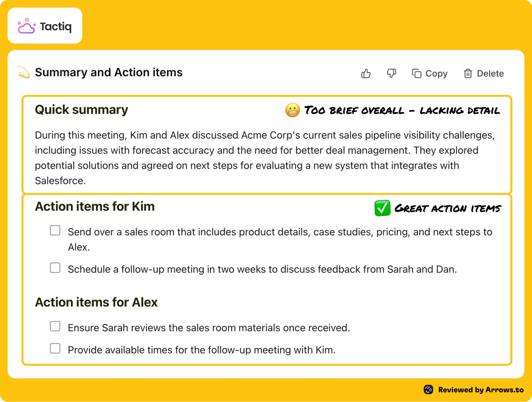Click the 'Action items for Alex' heading

[x=96, y=302]
